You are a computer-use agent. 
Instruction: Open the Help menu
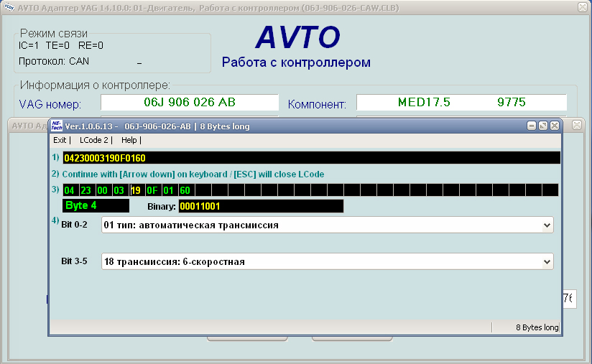[x=129, y=140]
